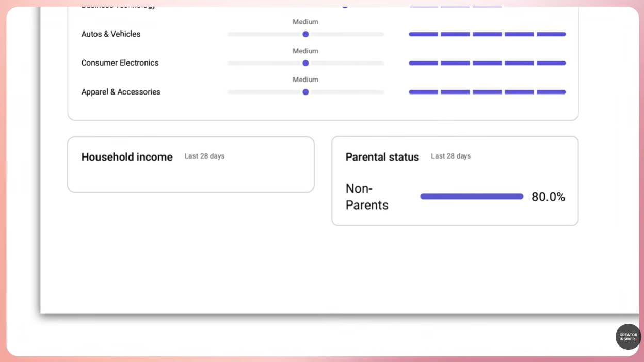
Task: Click the 80.0% value in Parental status
Action: [548, 197]
